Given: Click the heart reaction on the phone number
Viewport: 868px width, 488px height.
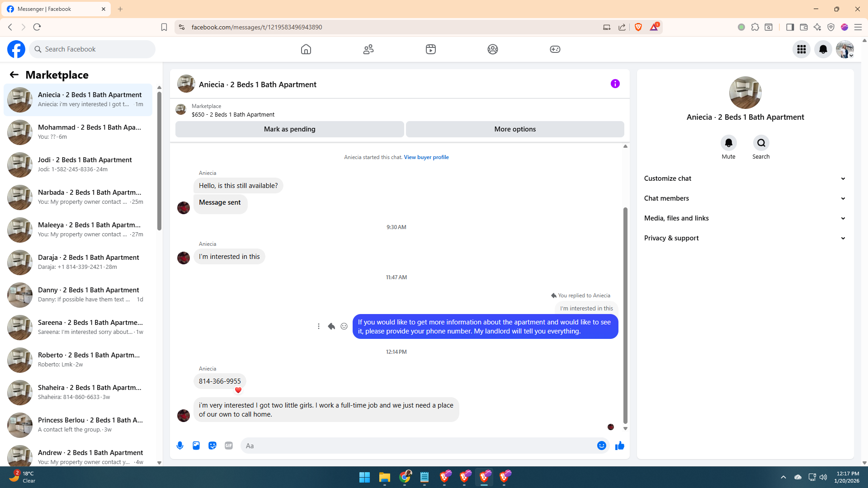Looking at the screenshot, I should pos(238,390).
